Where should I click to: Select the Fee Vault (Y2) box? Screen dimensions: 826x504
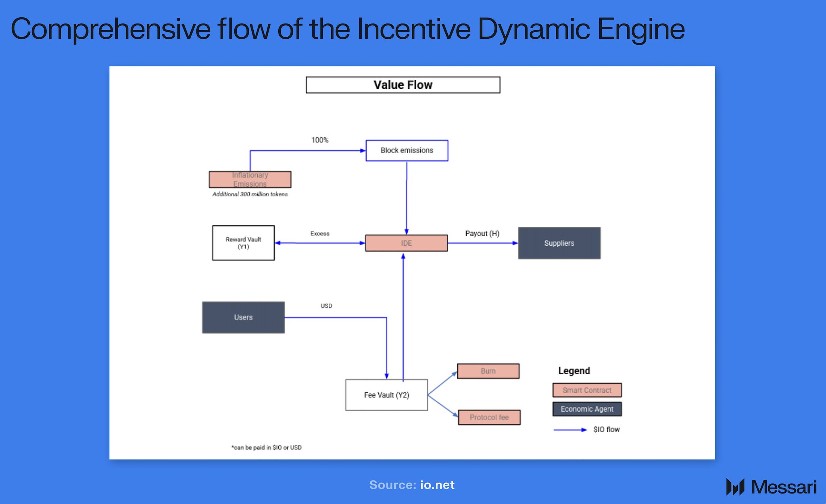point(386,395)
